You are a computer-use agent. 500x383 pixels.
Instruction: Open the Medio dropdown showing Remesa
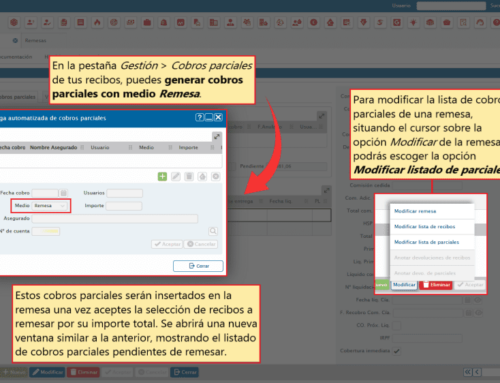coord(50,206)
